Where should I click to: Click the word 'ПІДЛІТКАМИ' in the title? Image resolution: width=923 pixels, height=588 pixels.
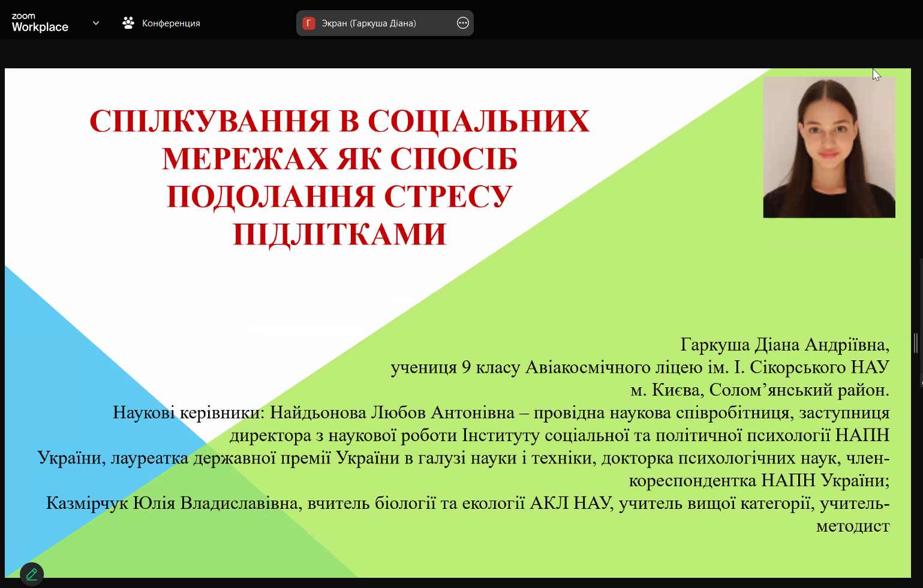coord(339,234)
